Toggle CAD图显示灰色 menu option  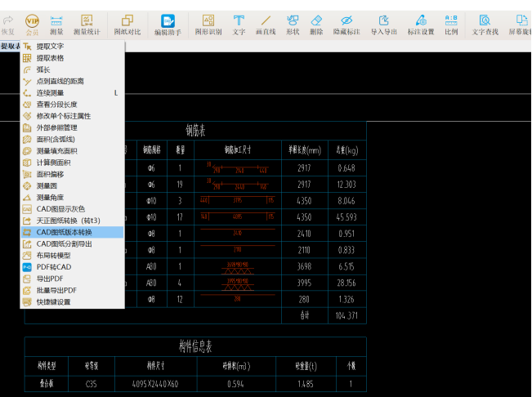point(72,209)
